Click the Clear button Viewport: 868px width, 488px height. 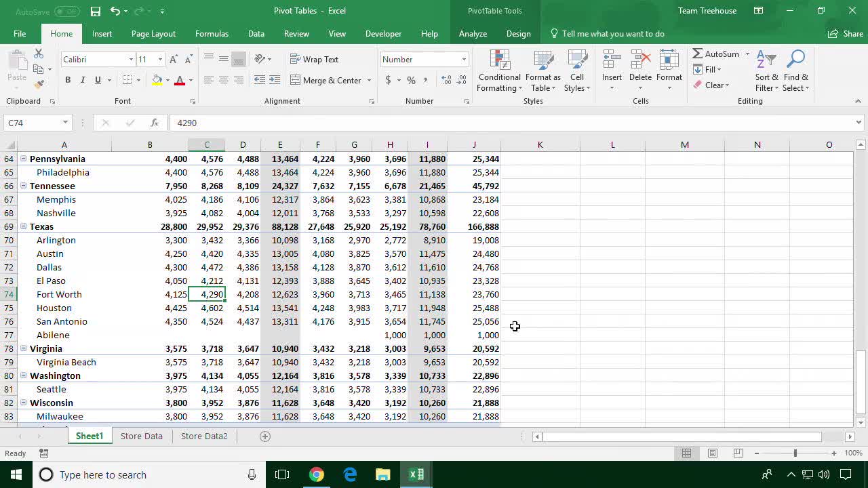pos(711,85)
